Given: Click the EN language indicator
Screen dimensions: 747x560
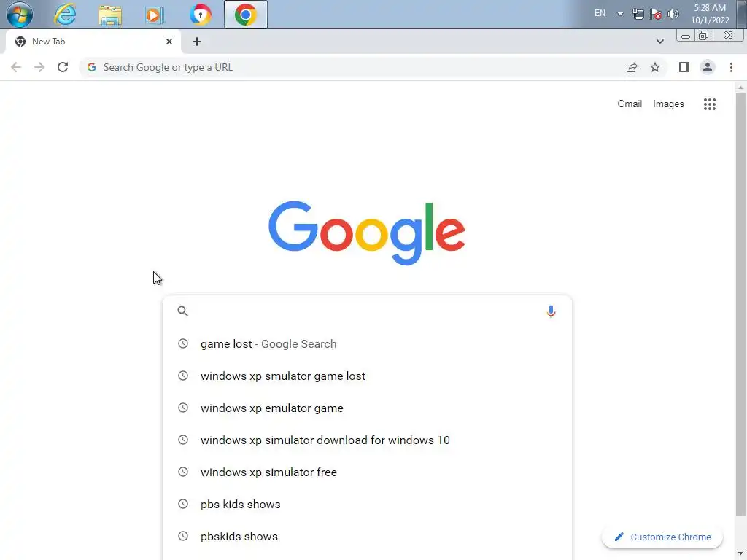Looking at the screenshot, I should tap(600, 13).
